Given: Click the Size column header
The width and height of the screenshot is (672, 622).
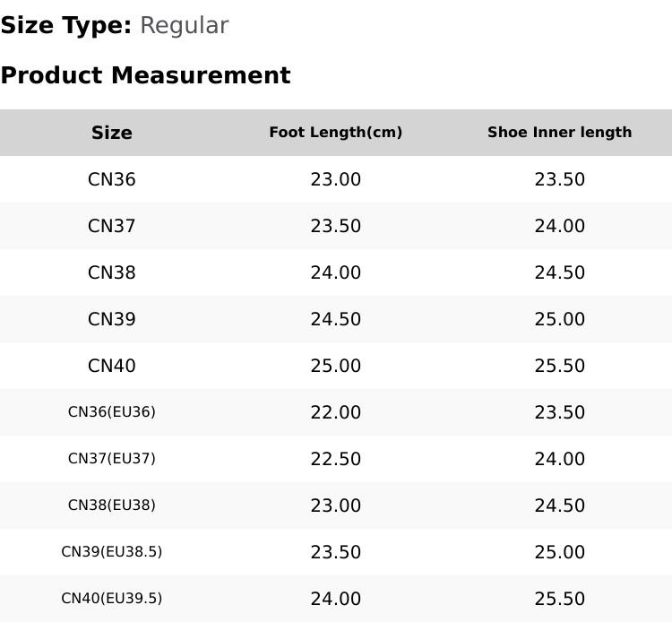Looking at the screenshot, I should [x=111, y=133].
